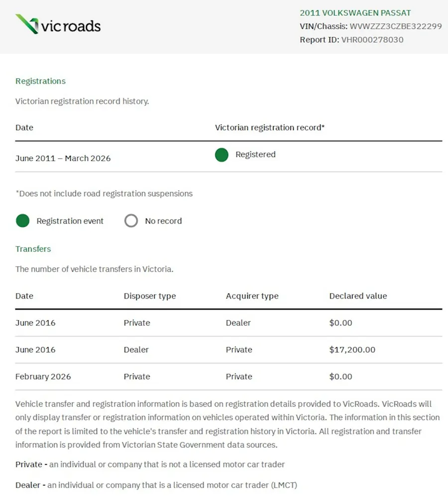The image size is (448, 498).
Task: Click the empty No record legend circle
Action: point(131,221)
